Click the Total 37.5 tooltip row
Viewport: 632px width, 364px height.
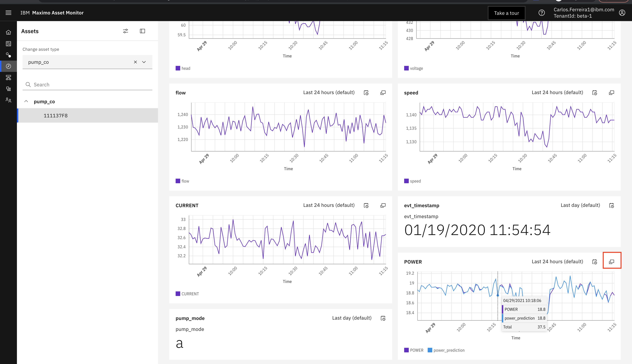524,327
